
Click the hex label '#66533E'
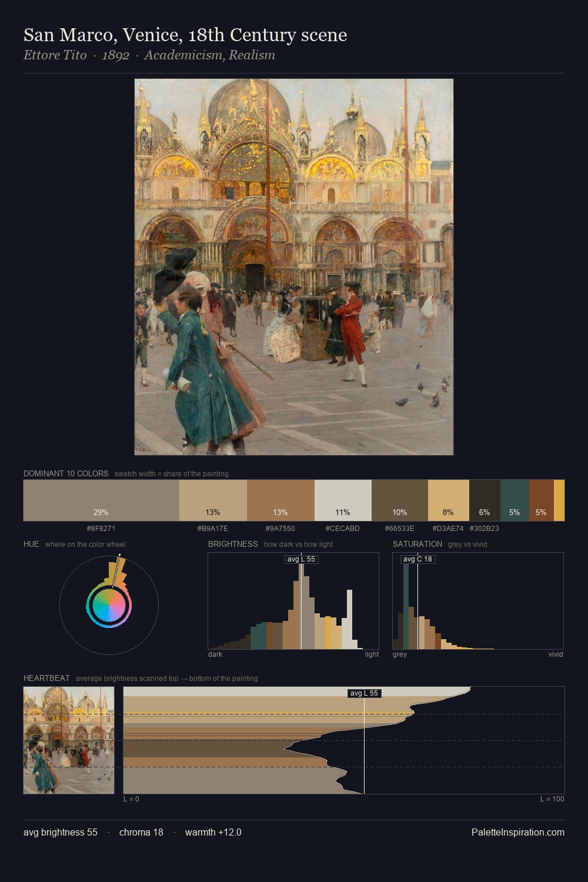pos(400,528)
